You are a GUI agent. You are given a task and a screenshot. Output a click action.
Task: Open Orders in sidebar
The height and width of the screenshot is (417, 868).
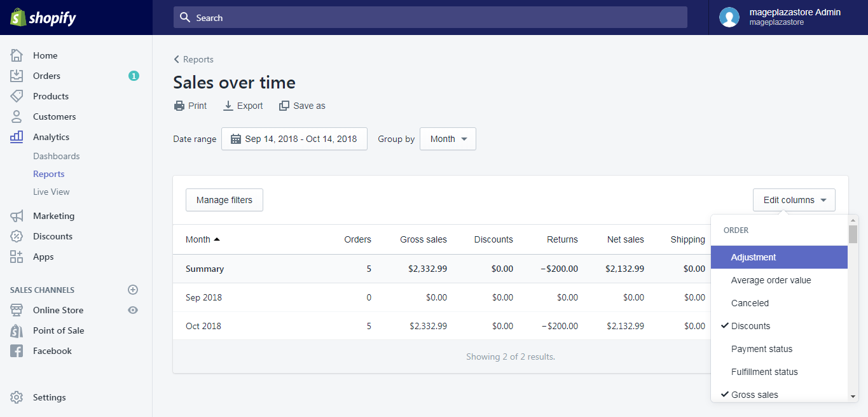46,76
